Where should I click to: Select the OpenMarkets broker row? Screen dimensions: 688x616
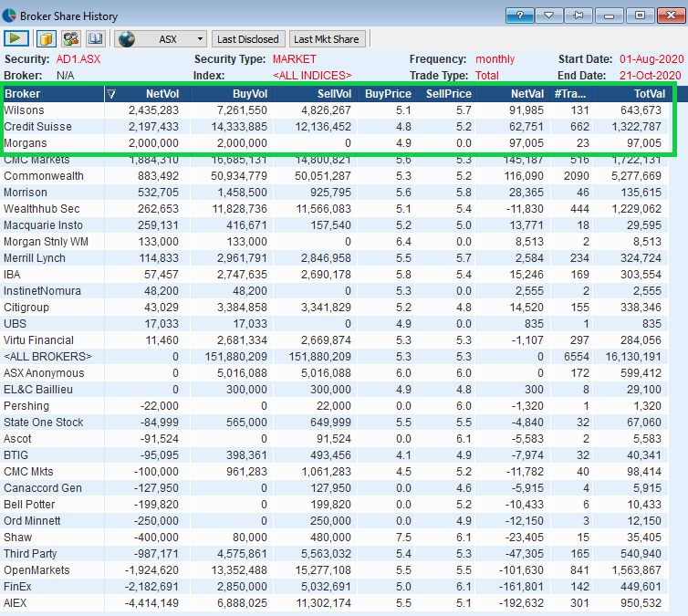coord(336,570)
